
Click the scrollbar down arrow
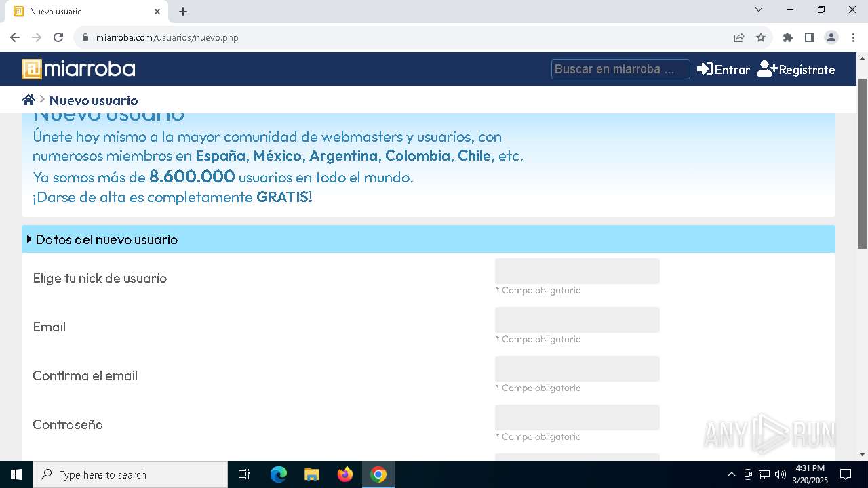pos(863,455)
